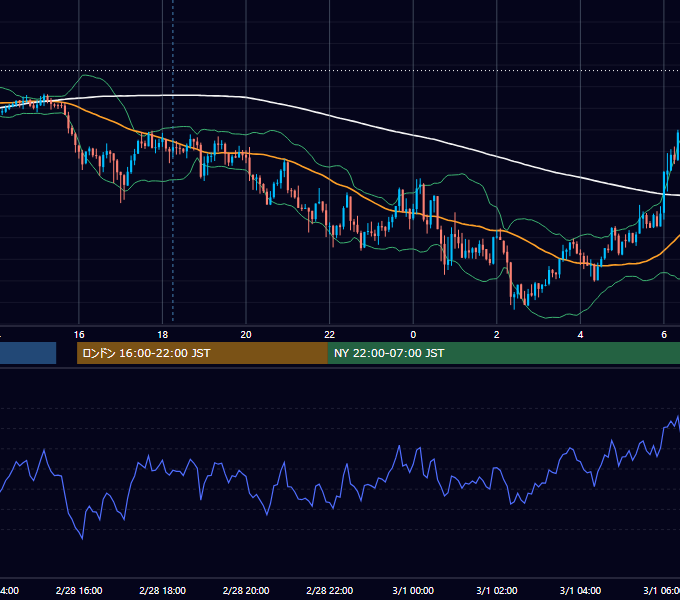Click the 2/28 20:00 date label
The image size is (680, 600).
(246, 590)
